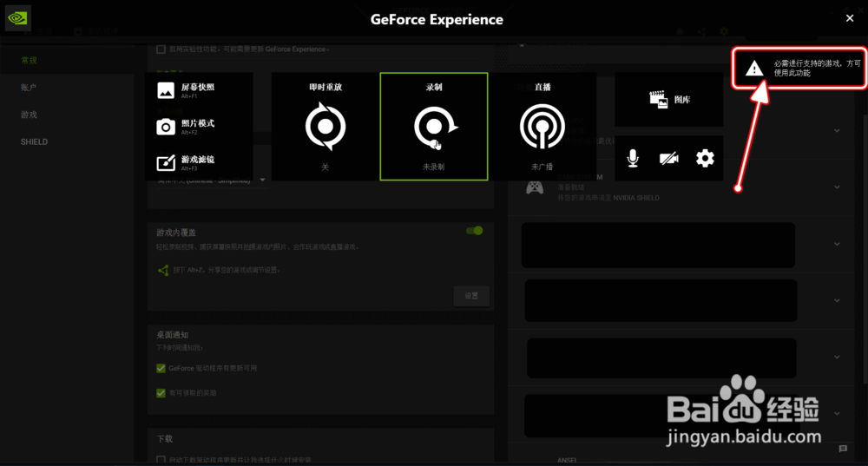The image size is (868, 466).
Task: Open 照片模式 photo mode
Action: pyautogui.click(x=186, y=127)
